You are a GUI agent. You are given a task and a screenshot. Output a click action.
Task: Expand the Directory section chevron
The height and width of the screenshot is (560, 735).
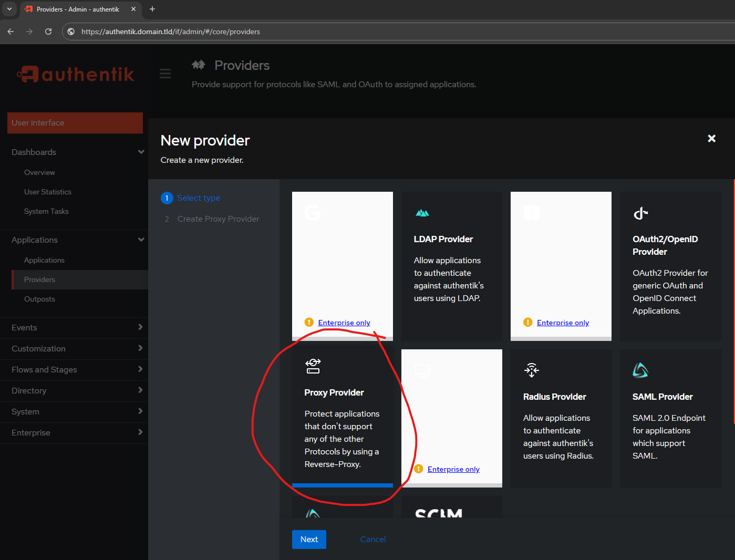click(140, 390)
